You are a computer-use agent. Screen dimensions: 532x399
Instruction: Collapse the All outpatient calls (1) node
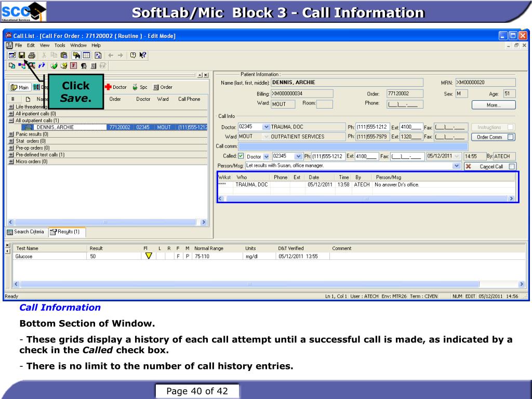click(x=11, y=121)
